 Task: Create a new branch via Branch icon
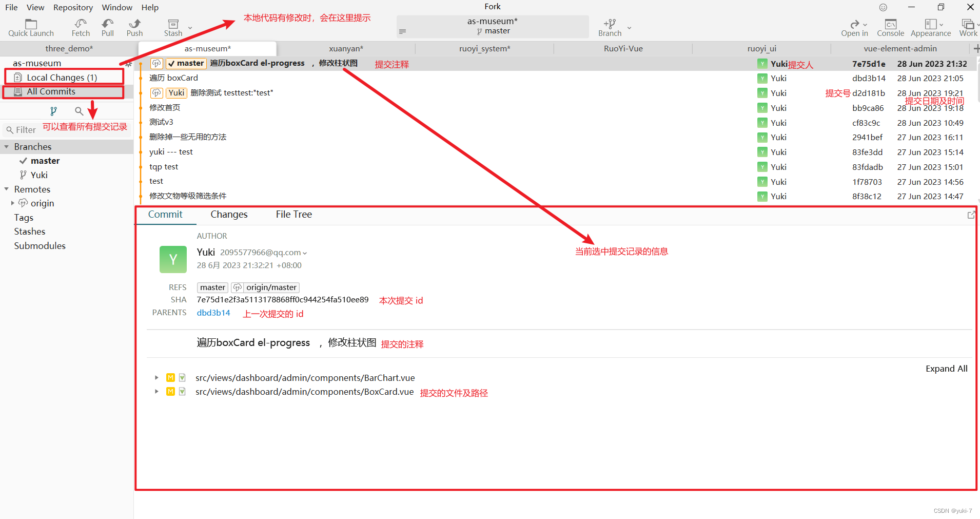(x=610, y=24)
